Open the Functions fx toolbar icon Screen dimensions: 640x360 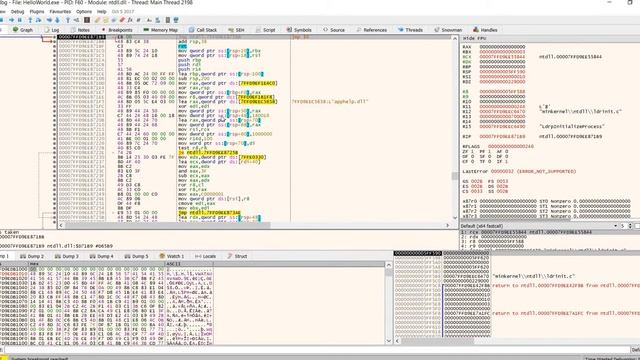[x=130, y=20]
